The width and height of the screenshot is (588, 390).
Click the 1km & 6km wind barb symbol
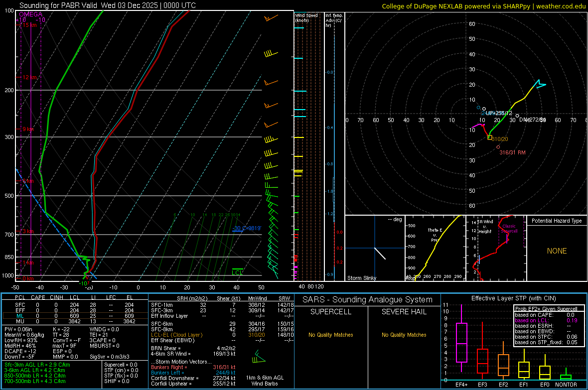[x=259, y=357]
